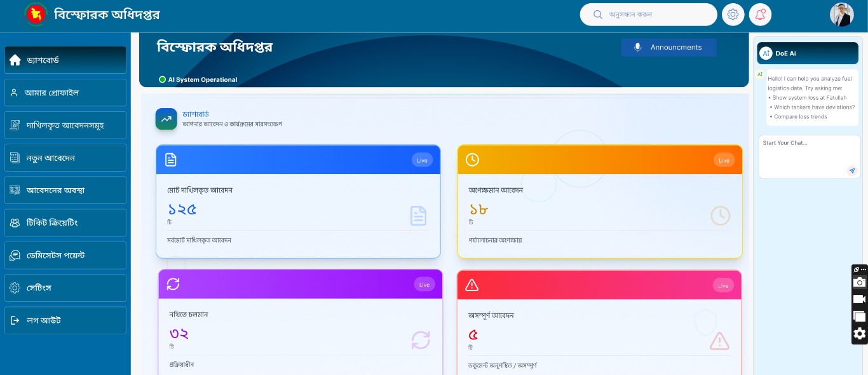Image resolution: width=868 pixels, height=375 pixels.
Task: Open the settings gear beside the search bar
Action: point(733,15)
